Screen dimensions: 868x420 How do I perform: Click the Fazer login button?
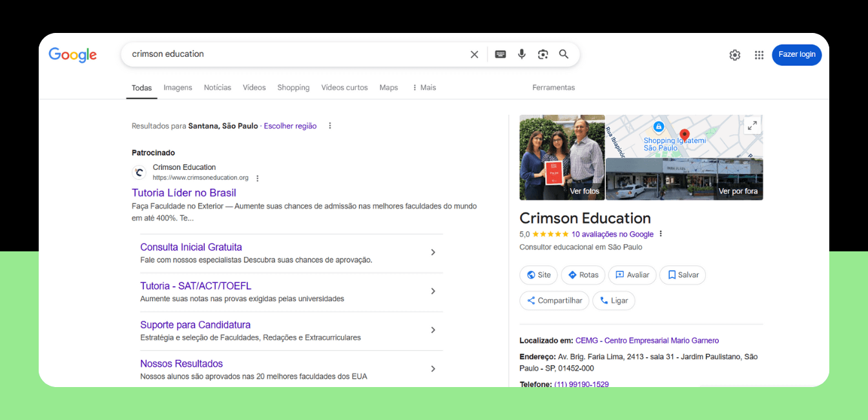796,55
